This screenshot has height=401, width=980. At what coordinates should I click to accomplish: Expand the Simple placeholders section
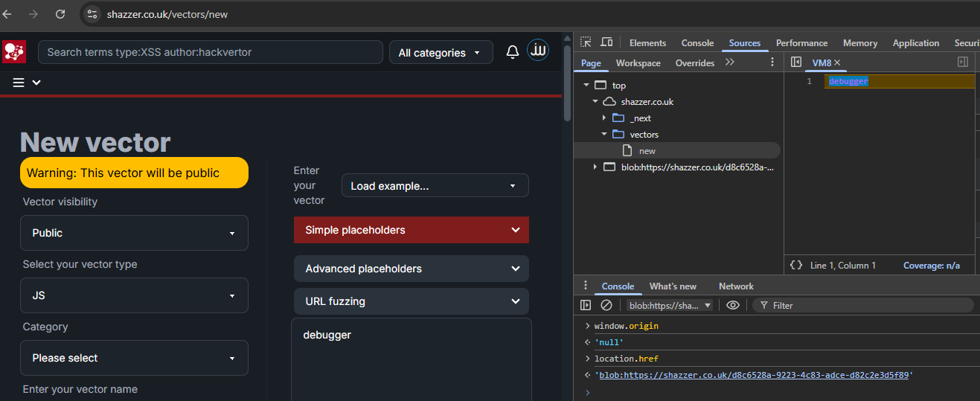click(411, 230)
